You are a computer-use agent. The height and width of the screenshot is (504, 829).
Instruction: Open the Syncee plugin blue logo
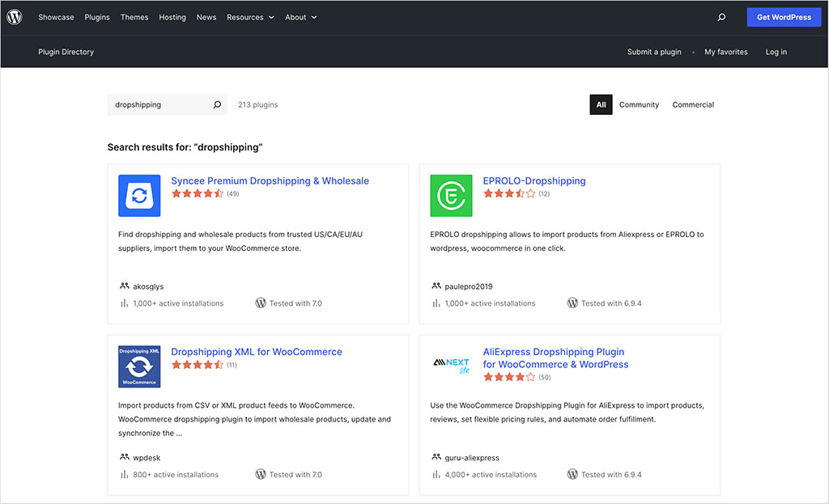139,196
